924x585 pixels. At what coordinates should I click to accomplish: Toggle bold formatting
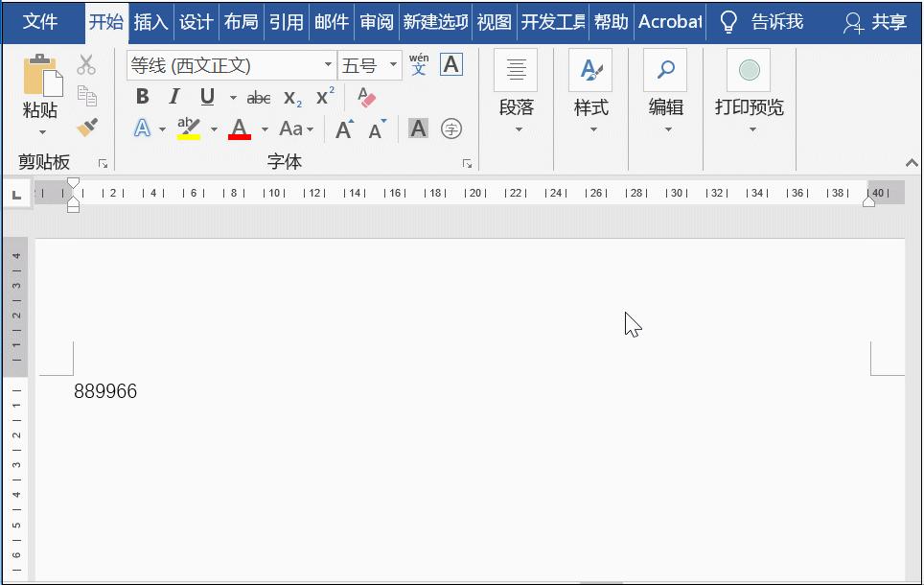(143, 96)
